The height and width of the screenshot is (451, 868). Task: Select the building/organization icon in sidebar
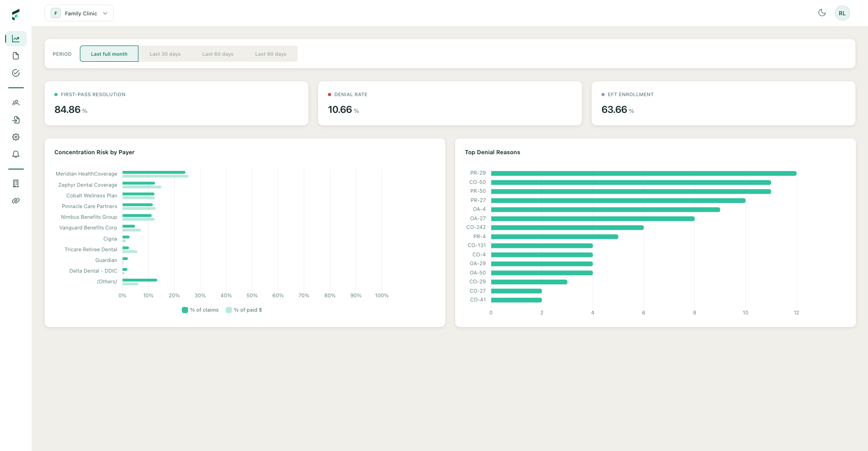click(x=15, y=183)
